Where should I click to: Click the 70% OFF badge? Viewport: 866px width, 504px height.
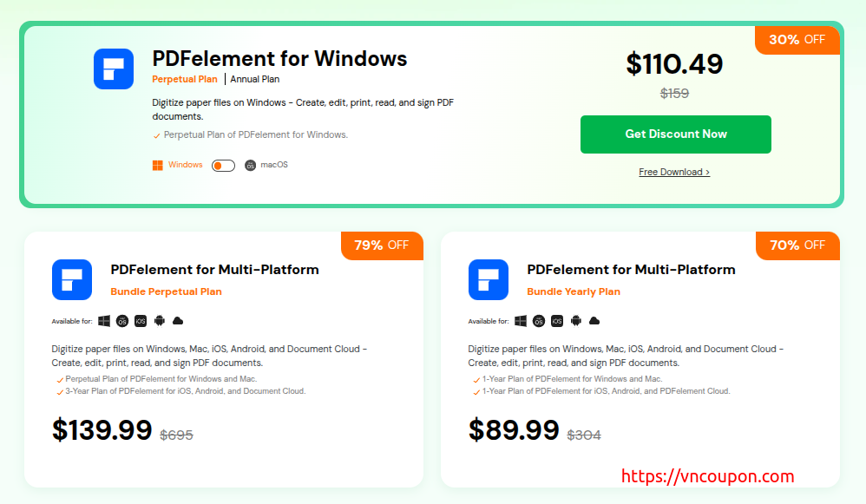click(797, 245)
